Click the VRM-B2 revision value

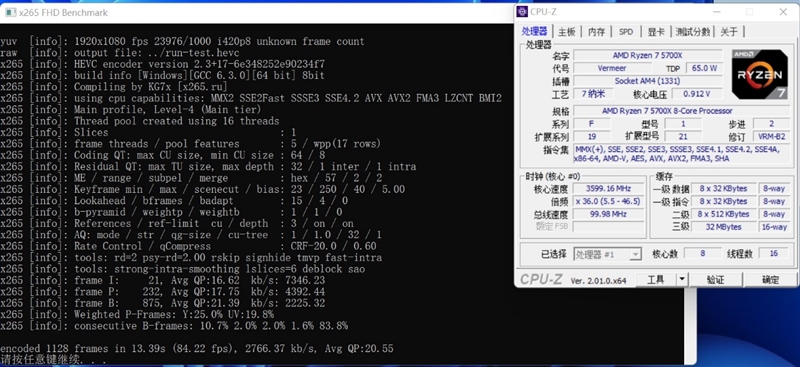771,137
